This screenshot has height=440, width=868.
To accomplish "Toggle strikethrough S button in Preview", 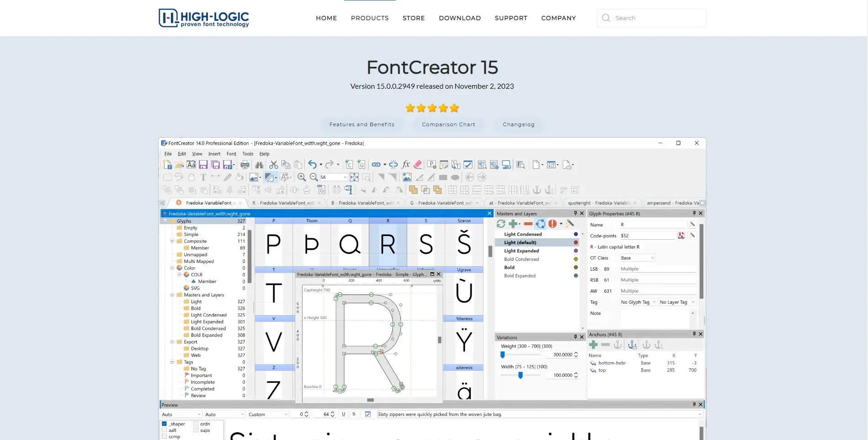I will click(354, 414).
